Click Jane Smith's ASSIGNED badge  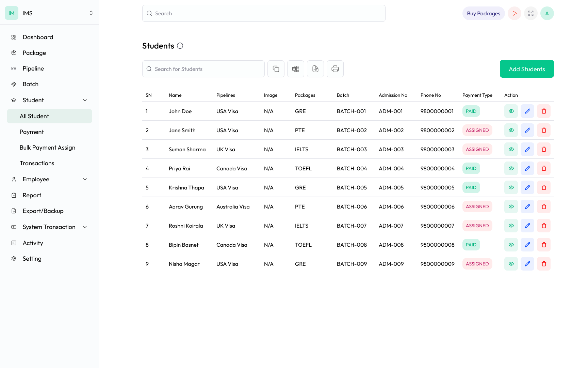477,130
